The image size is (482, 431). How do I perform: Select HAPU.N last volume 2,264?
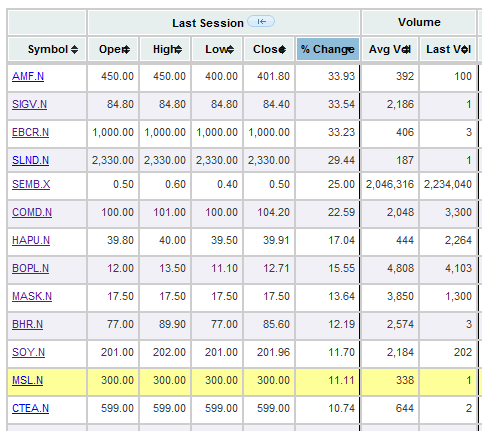click(458, 240)
